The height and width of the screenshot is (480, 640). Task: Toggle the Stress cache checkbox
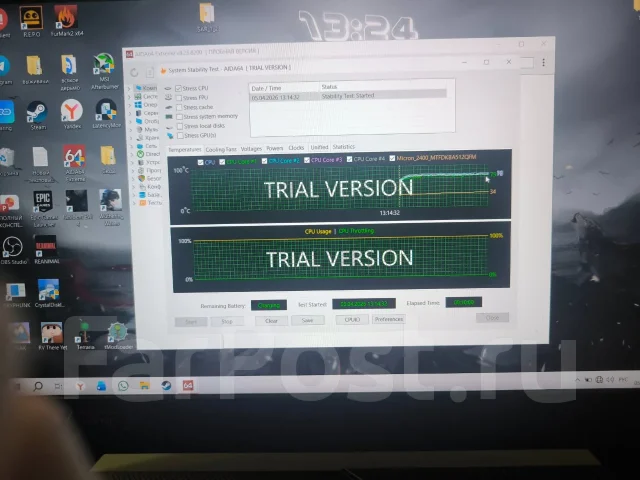coord(179,107)
